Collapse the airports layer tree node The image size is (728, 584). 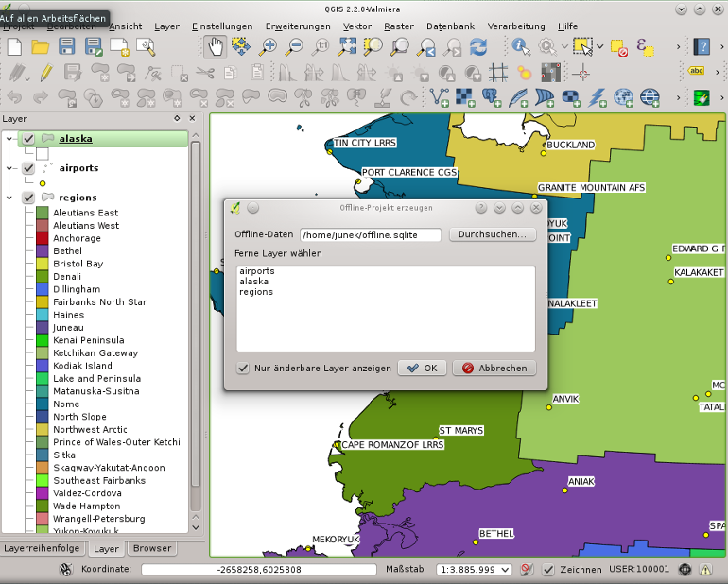coord(9,168)
